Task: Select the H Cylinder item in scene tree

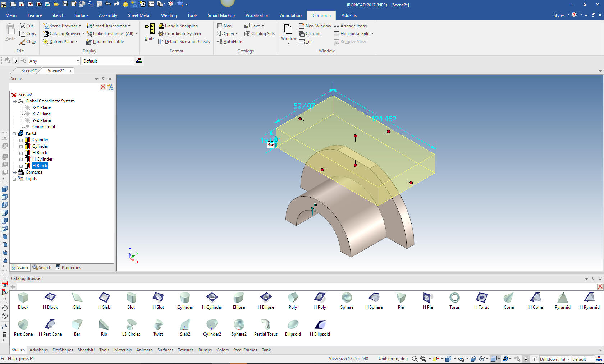Action: tap(42, 159)
